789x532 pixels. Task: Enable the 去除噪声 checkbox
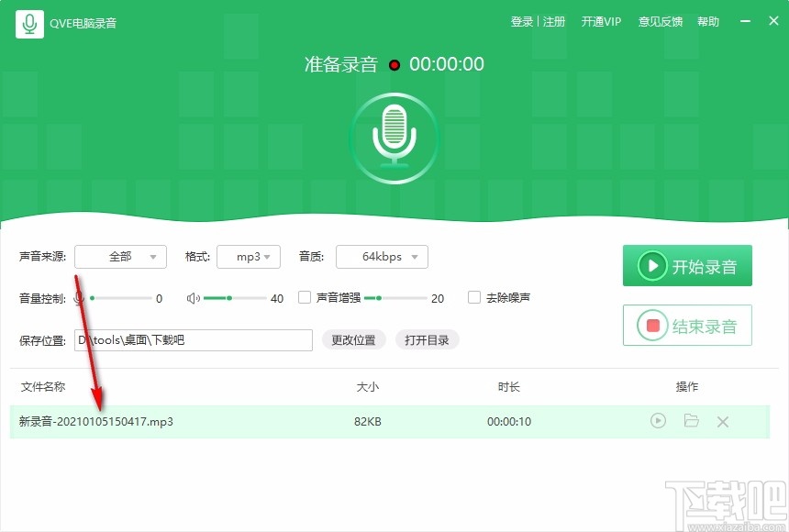[x=474, y=297]
